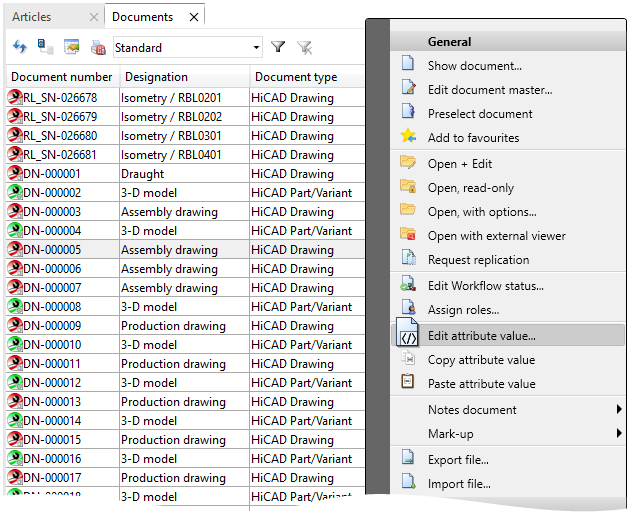Click the refresh arrows toolbar icon
The width and height of the screenshot is (631, 513).
pyautogui.click(x=20, y=47)
